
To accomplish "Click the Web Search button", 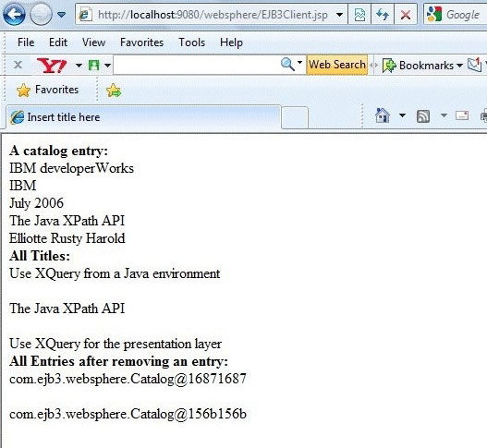I will tap(337, 65).
